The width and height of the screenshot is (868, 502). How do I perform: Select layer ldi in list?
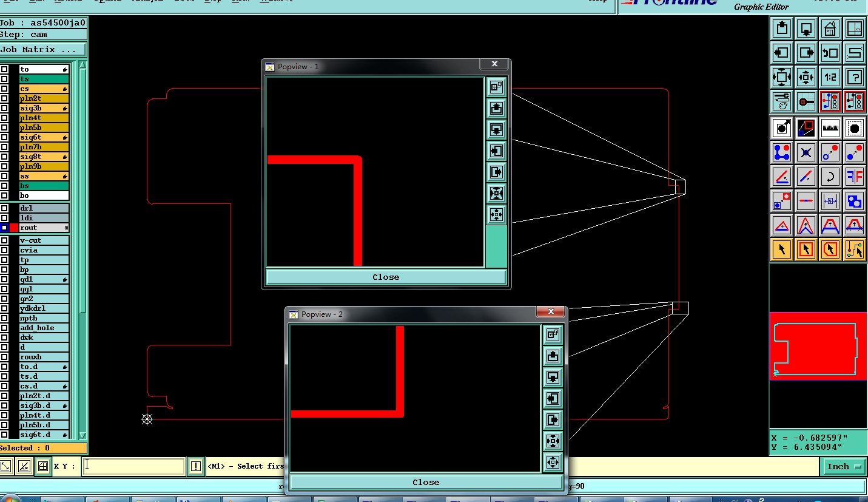pyautogui.click(x=44, y=218)
